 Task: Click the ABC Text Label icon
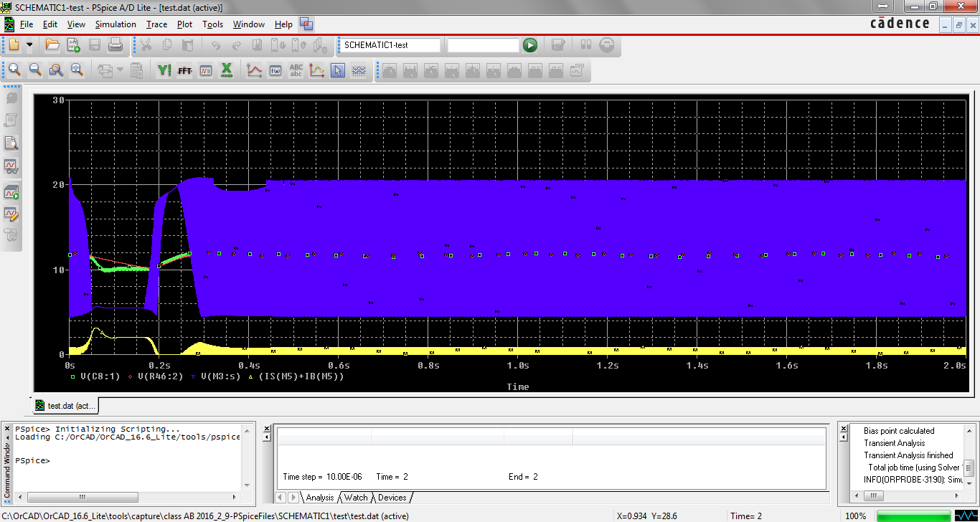[296, 70]
